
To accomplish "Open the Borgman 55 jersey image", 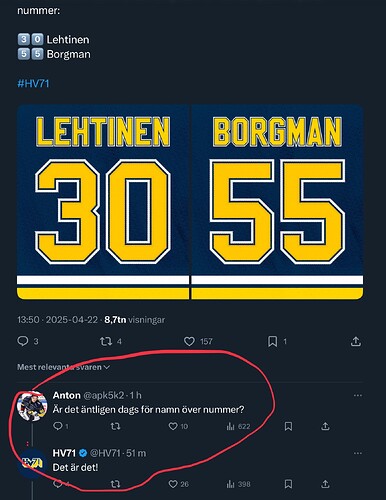I will [x=277, y=202].
